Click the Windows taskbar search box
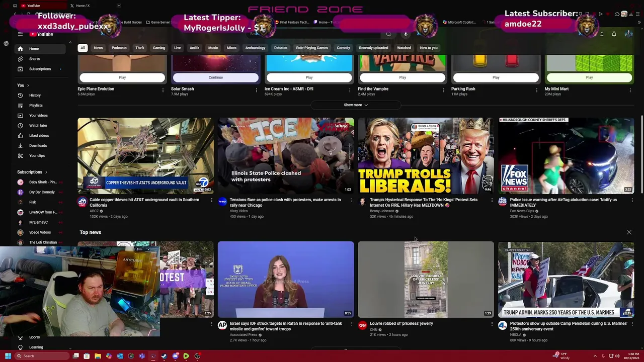The height and width of the screenshot is (362, 644). click(x=41, y=356)
